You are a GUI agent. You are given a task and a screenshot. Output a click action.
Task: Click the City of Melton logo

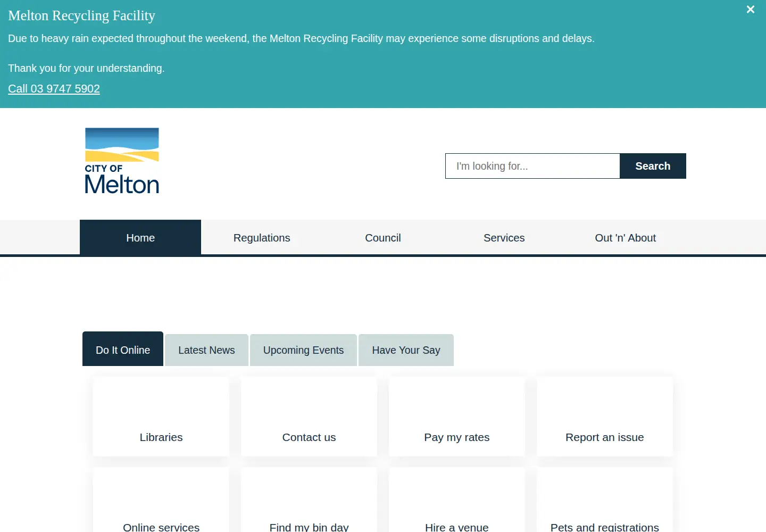[x=122, y=160]
